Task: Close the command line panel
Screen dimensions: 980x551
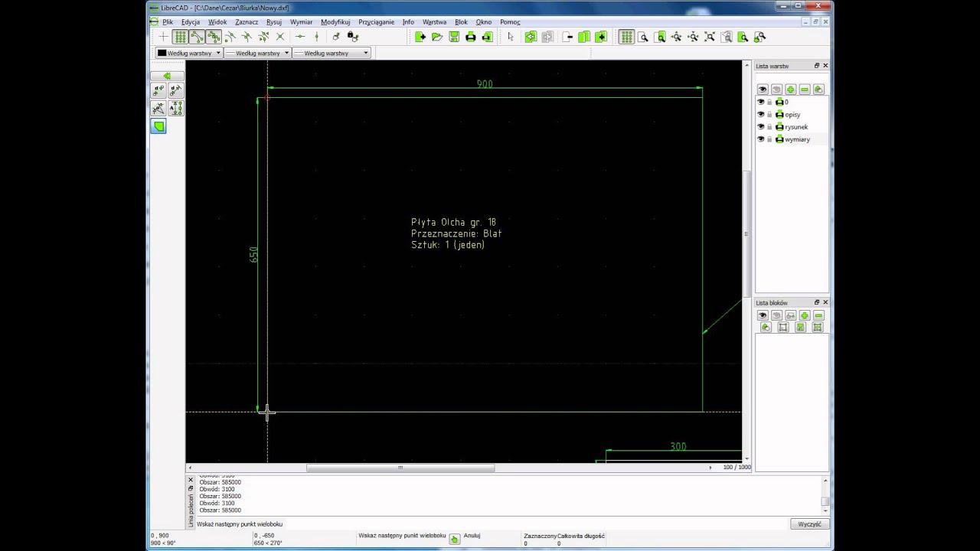Action: tap(191, 480)
